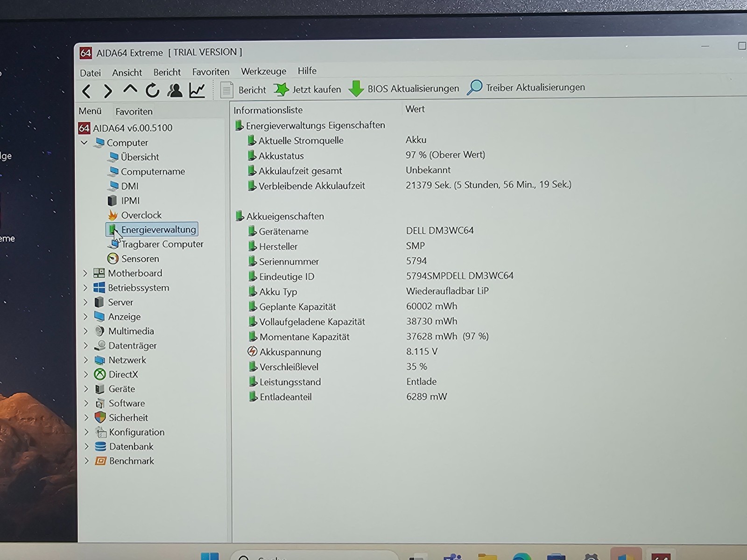The height and width of the screenshot is (560, 747).
Task: Select Sensoren in the tree
Action: pos(140,259)
